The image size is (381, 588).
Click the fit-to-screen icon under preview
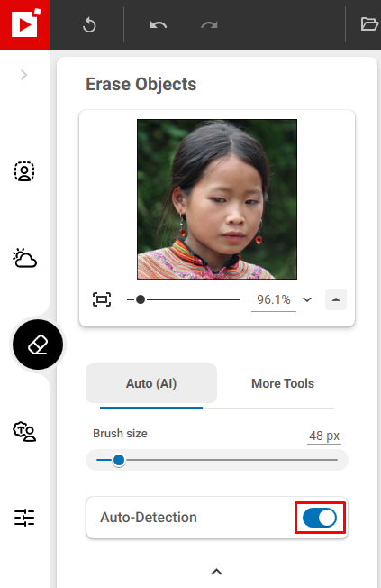[x=102, y=299]
